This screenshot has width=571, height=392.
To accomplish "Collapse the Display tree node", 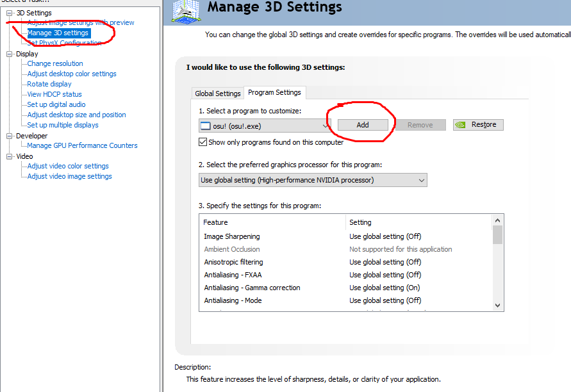I will click(x=9, y=54).
